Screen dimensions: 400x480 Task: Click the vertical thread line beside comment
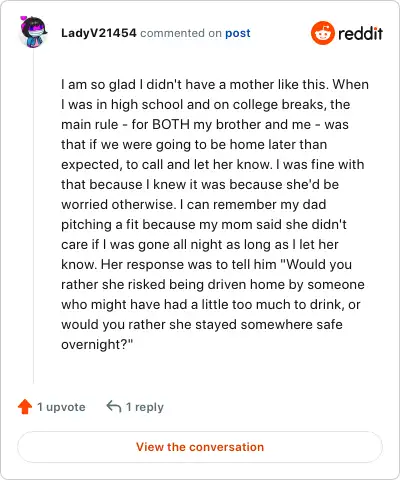tap(33, 217)
